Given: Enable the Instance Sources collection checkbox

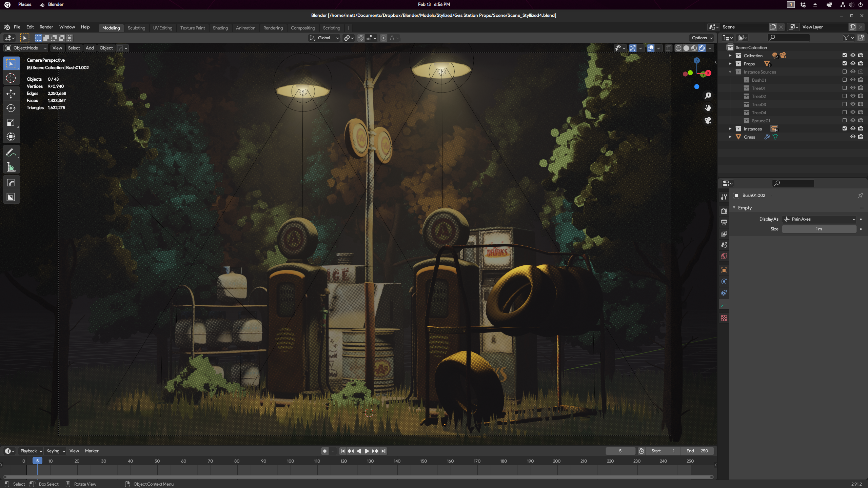Looking at the screenshot, I should (x=845, y=72).
